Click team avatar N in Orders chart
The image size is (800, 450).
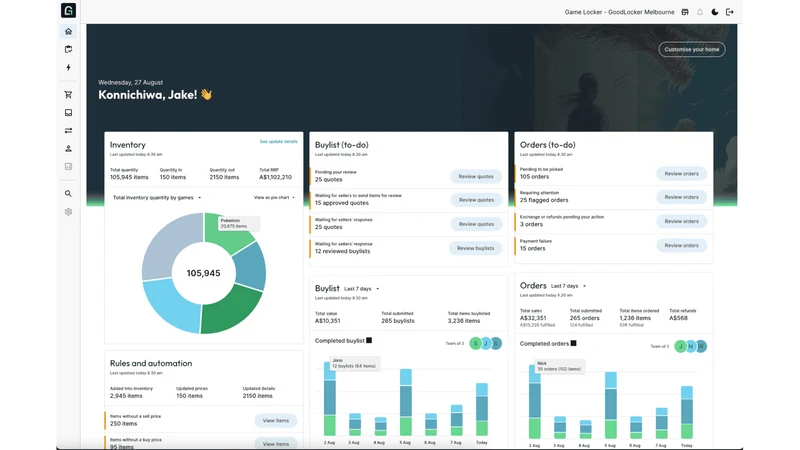[x=691, y=346]
